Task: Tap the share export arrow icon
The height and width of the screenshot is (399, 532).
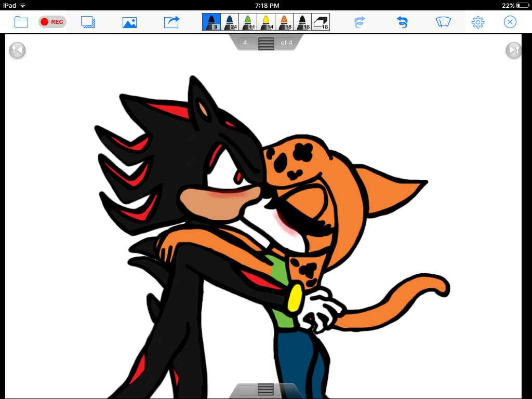Action: point(171,22)
